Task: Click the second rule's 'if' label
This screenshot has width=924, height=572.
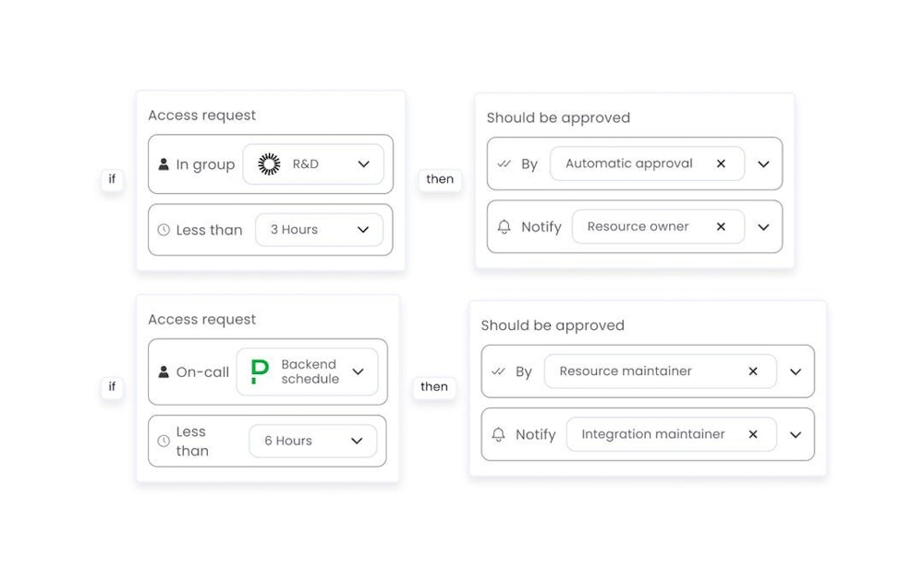Action: pyautogui.click(x=113, y=386)
